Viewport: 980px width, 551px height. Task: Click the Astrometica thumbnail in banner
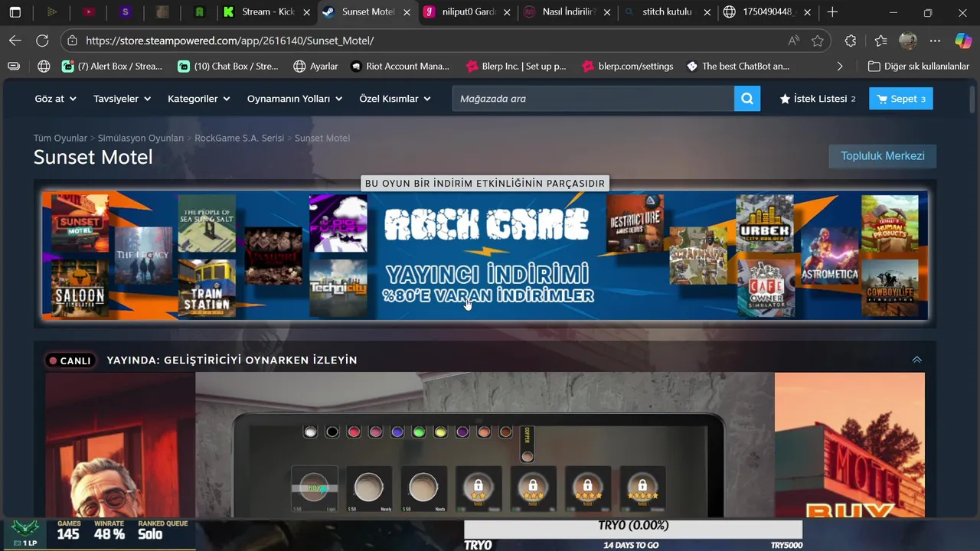coord(829,256)
